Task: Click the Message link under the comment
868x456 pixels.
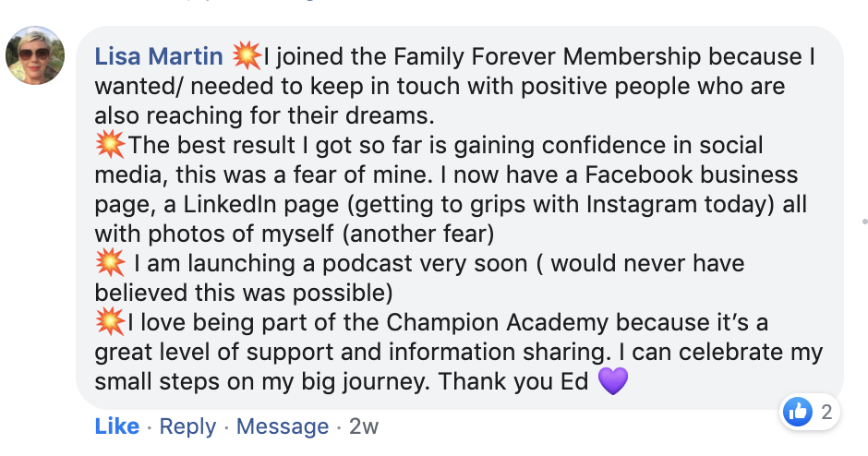Action: [x=283, y=426]
